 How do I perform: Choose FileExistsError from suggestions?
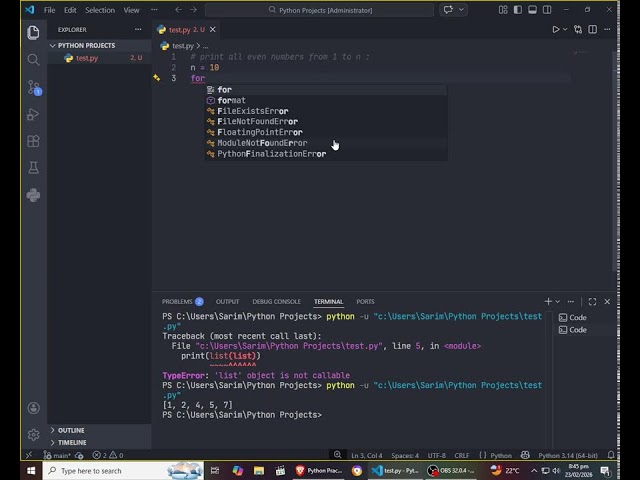326,111
